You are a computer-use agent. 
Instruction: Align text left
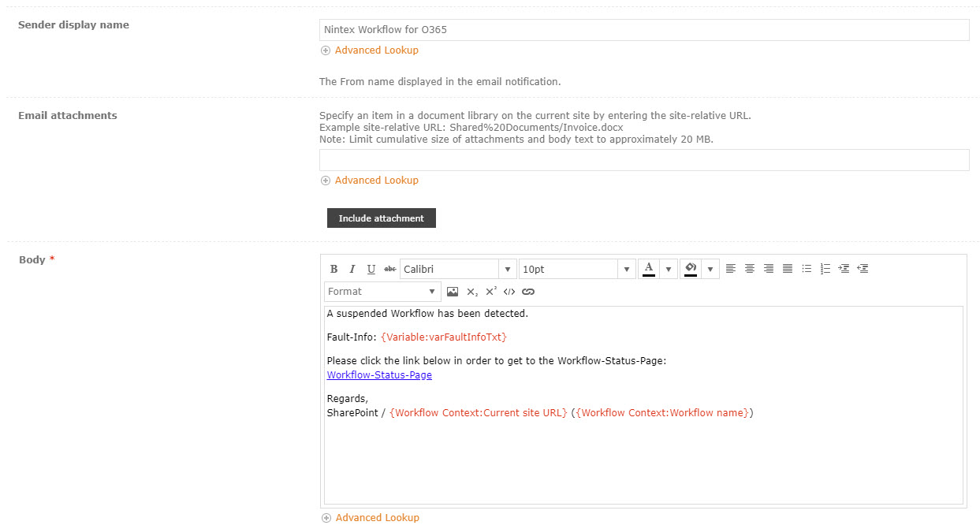click(731, 269)
